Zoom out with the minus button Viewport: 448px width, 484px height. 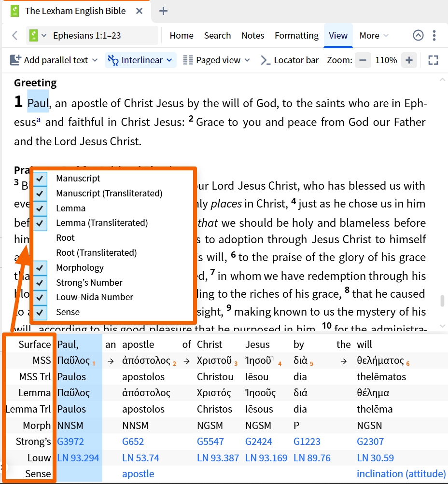pos(363,60)
